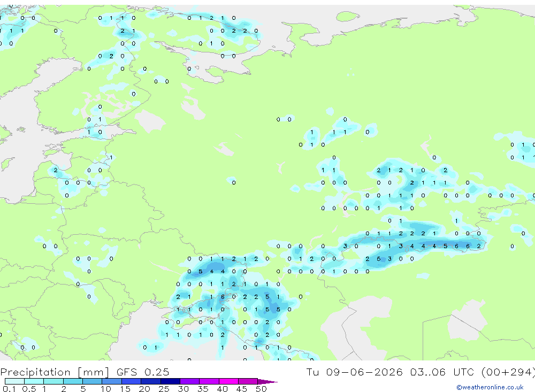Click the date 'Tu 09-06-2026' text

354,372
